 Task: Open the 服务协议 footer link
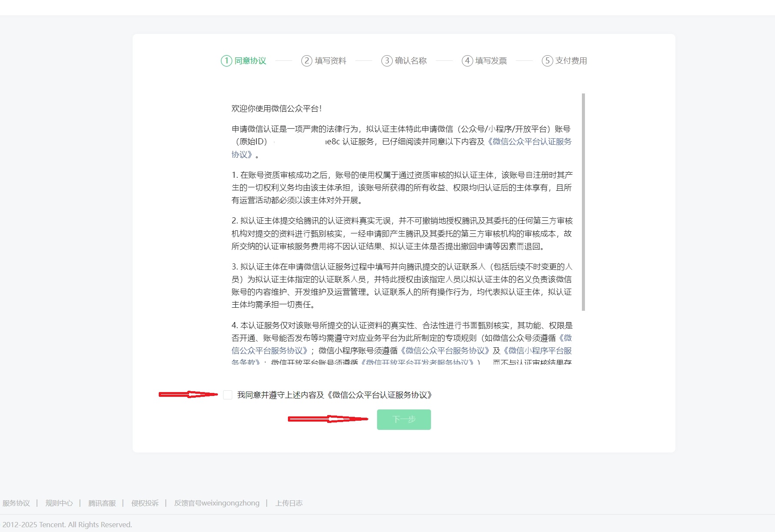click(16, 503)
